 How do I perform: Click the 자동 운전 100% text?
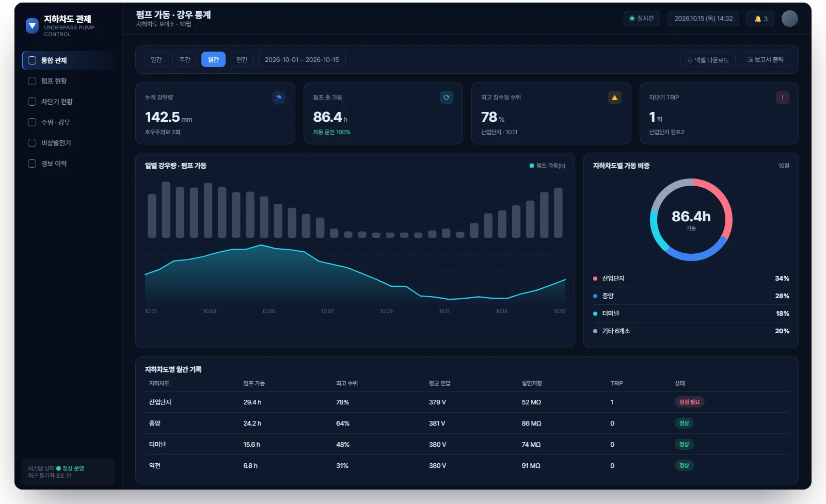[331, 132]
